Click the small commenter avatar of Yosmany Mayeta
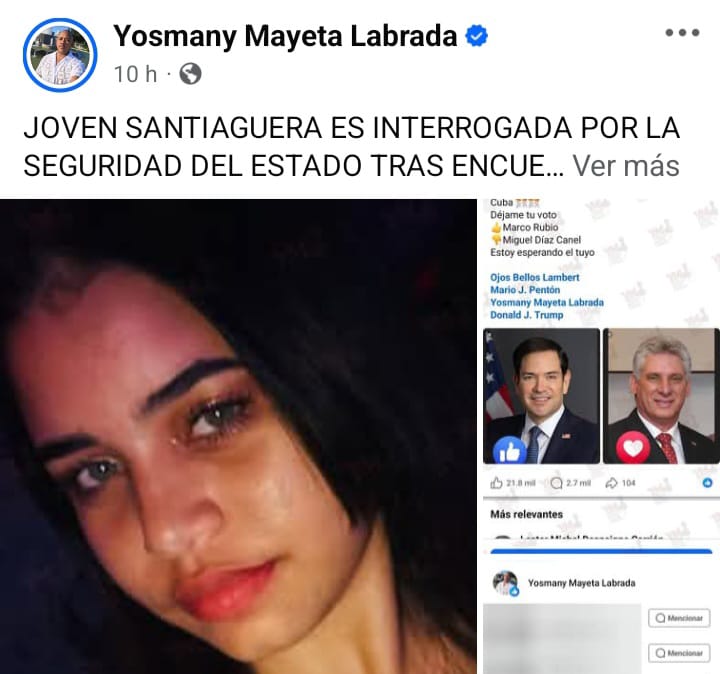 click(x=505, y=583)
